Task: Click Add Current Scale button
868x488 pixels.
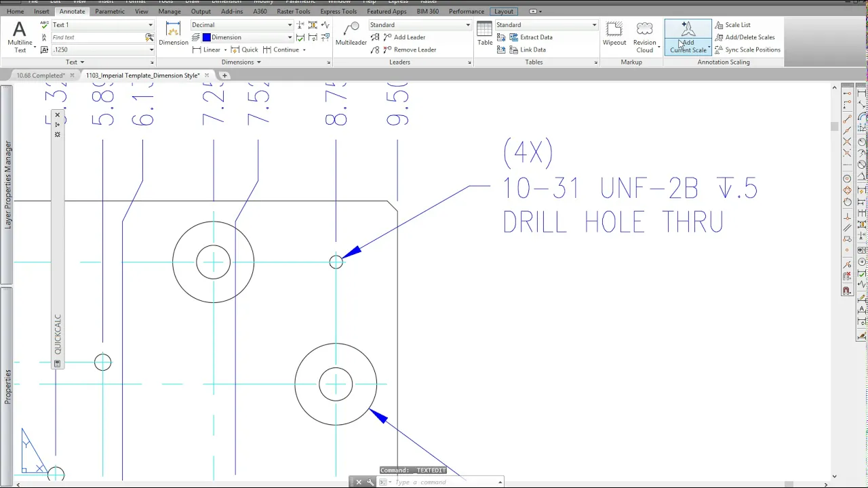Action: click(688, 37)
